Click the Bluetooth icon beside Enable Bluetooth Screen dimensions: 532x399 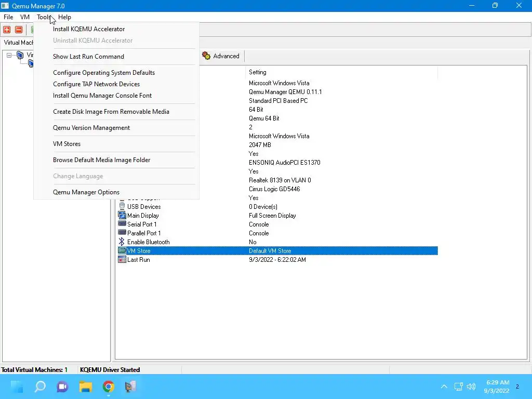(x=122, y=242)
